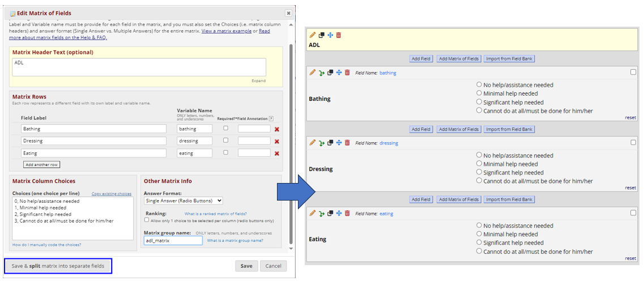Open 'Copy existing choices' link
The width and height of the screenshot is (644, 281).
(x=112, y=194)
